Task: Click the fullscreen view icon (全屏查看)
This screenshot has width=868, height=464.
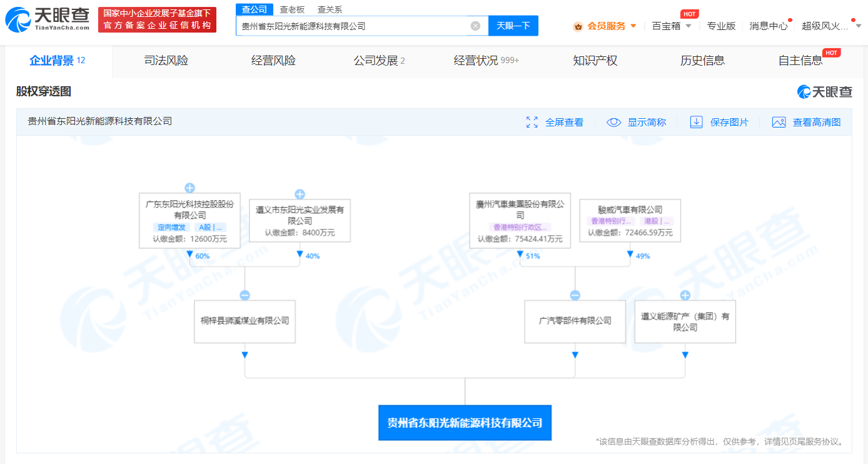Action: (532, 122)
